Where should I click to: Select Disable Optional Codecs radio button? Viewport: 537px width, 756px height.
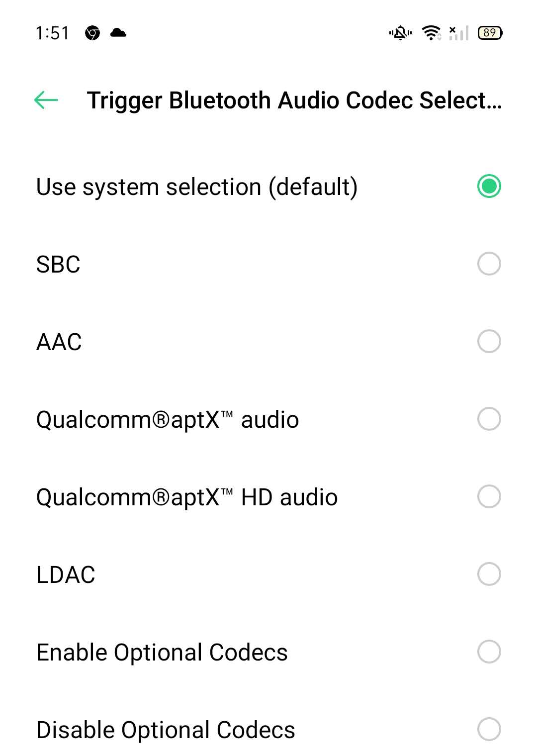tap(489, 729)
